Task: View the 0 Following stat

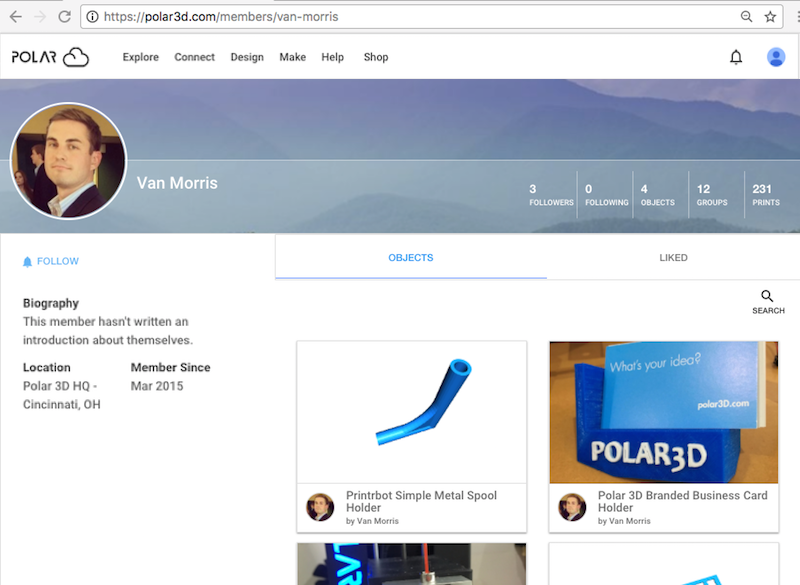Action: [606, 195]
